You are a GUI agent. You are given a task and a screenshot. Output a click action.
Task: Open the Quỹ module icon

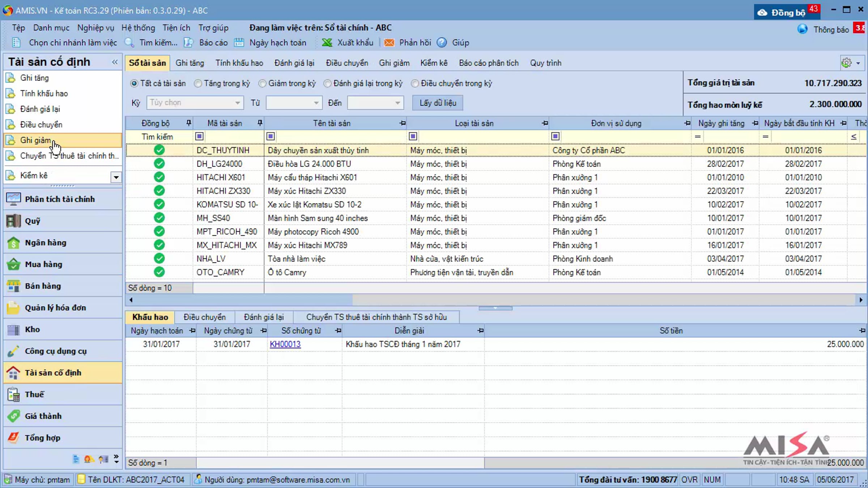tap(13, 221)
